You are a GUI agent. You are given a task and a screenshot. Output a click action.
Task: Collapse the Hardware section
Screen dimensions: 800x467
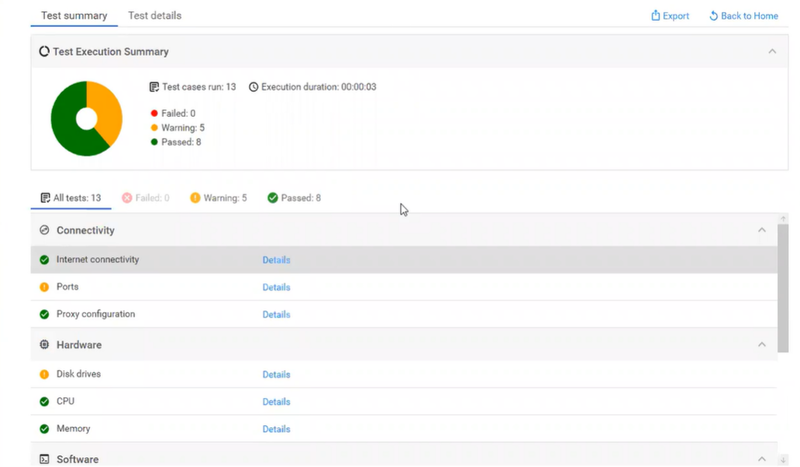point(762,345)
